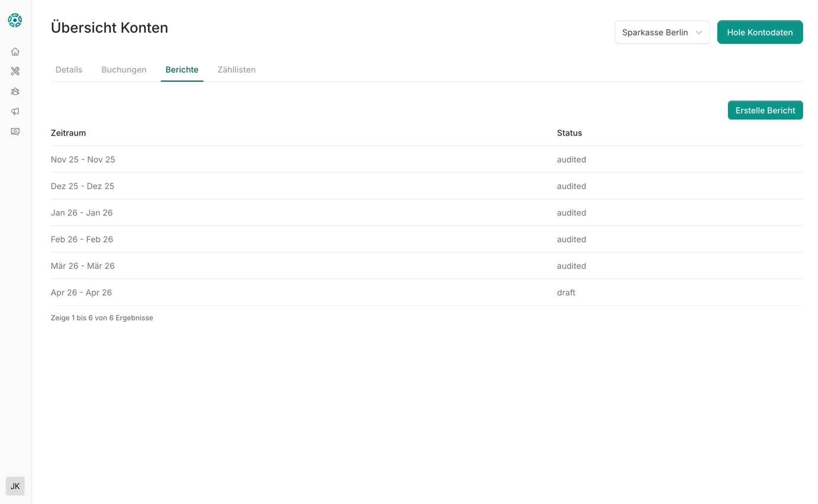
Task: Switch to the Zähllisten tab
Action: pyautogui.click(x=236, y=70)
